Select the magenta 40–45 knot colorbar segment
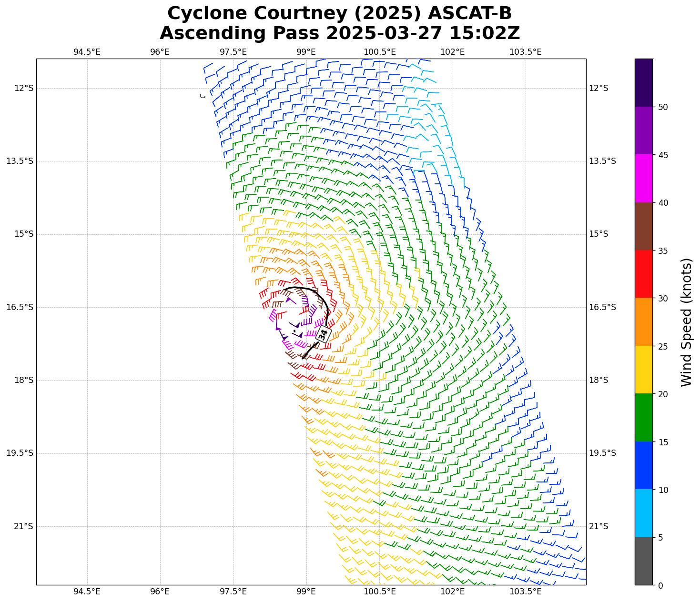 pos(643,178)
